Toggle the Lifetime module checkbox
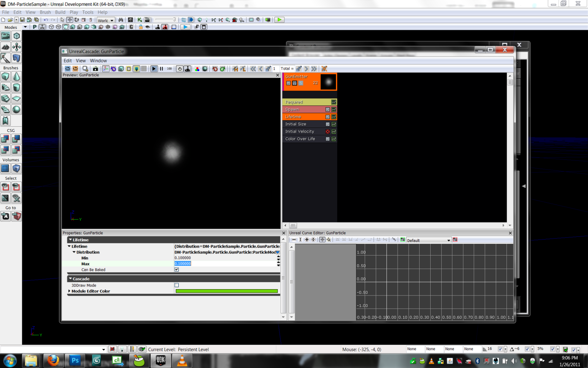The height and width of the screenshot is (368, 588). [328, 117]
